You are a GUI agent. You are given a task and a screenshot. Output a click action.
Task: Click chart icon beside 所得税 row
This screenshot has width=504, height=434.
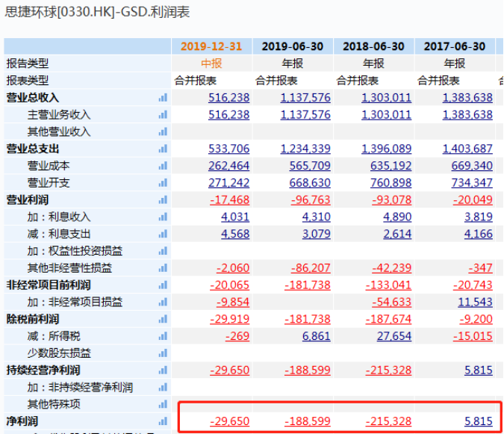(163, 336)
